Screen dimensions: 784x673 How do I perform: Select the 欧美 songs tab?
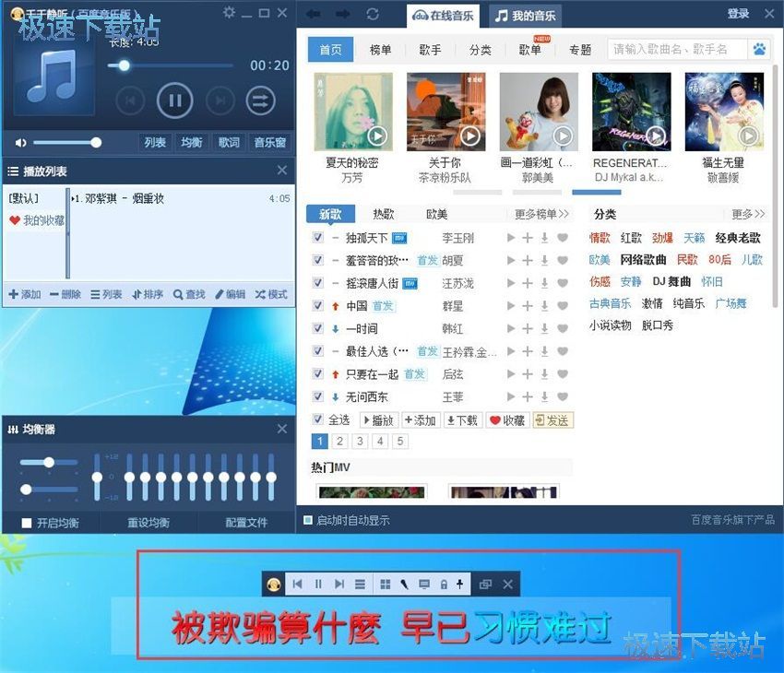[x=436, y=214]
